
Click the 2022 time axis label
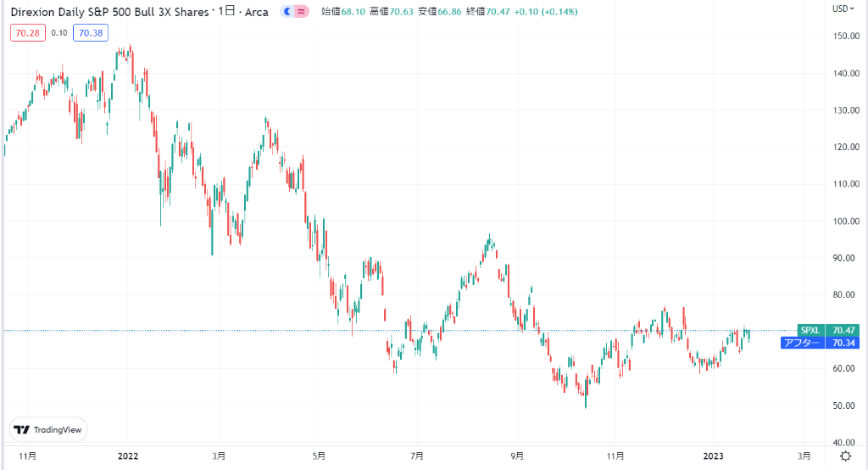[x=128, y=456]
